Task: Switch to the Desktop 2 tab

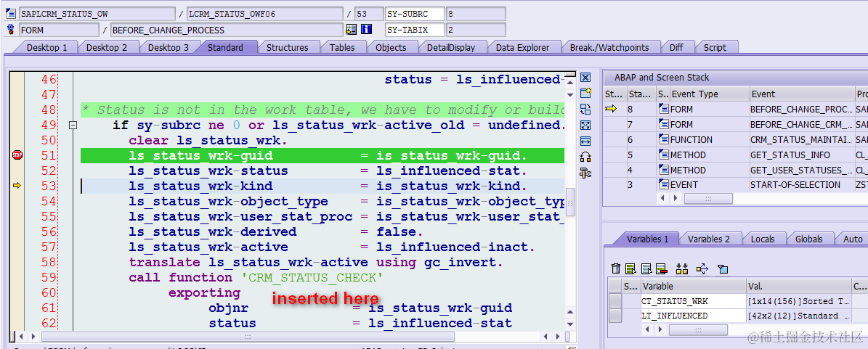Action: 107,48
